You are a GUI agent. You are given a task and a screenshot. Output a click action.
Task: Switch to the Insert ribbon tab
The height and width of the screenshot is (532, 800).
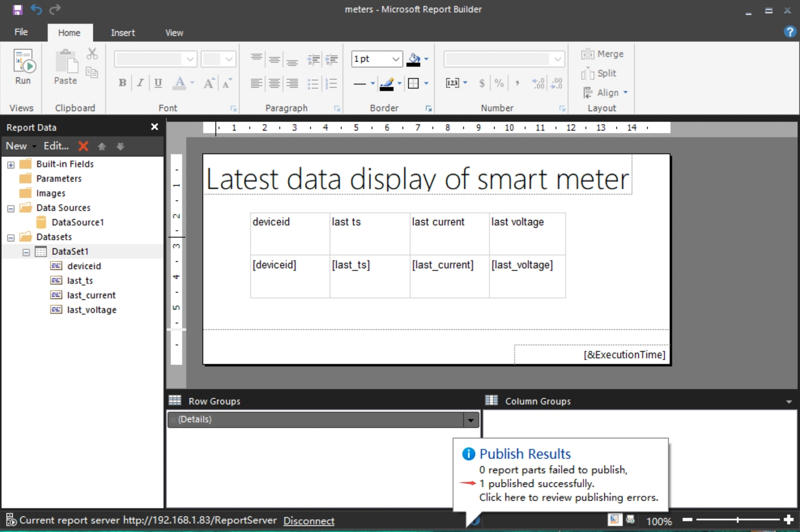(x=123, y=33)
